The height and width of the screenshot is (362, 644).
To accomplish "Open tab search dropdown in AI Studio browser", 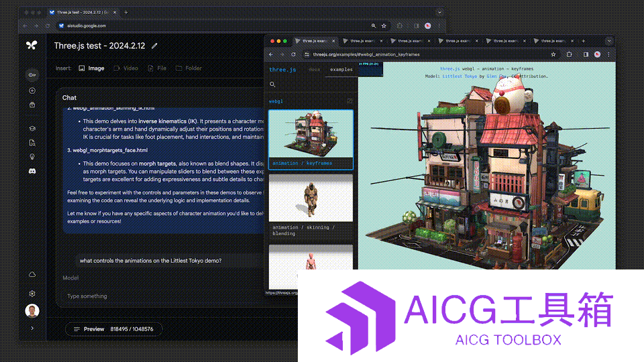I will (x=439, y=12).
